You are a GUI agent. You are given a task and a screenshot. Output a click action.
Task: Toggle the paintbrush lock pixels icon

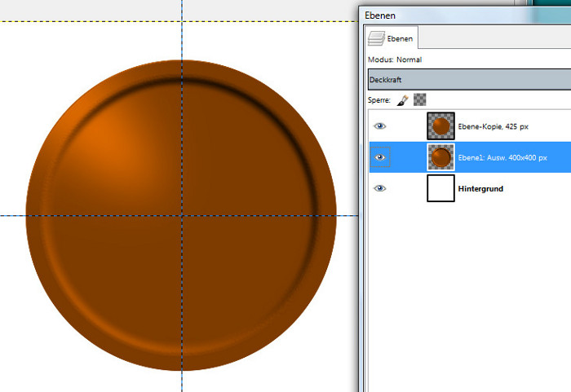coord(403,100)
